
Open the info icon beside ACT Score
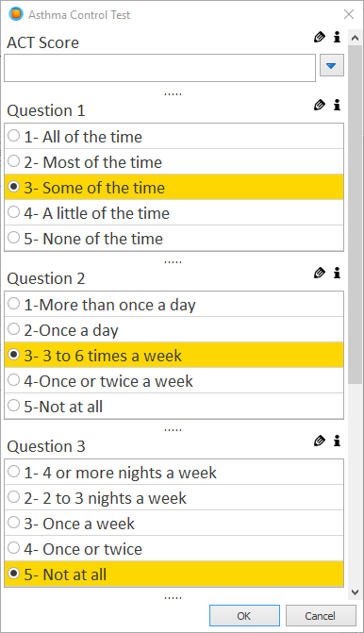(337, 37)
